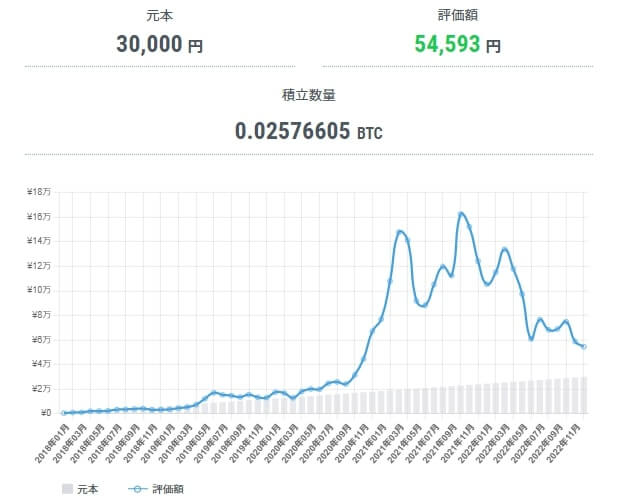617x499 pixels.
Task: Select the green 54,593 valuation amount
Action: 447,44
